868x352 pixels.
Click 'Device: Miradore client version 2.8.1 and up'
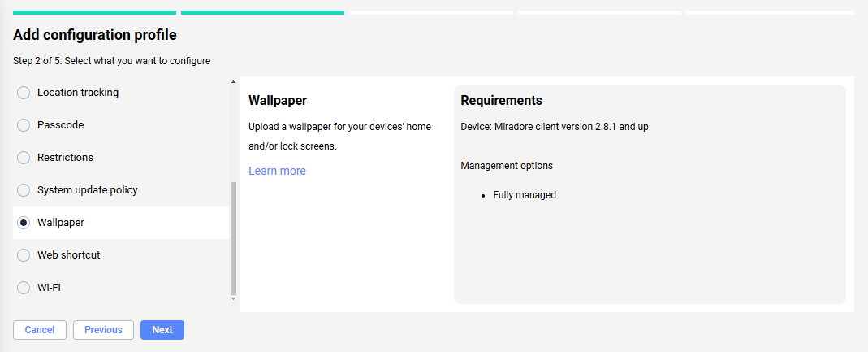pos(555,127)
